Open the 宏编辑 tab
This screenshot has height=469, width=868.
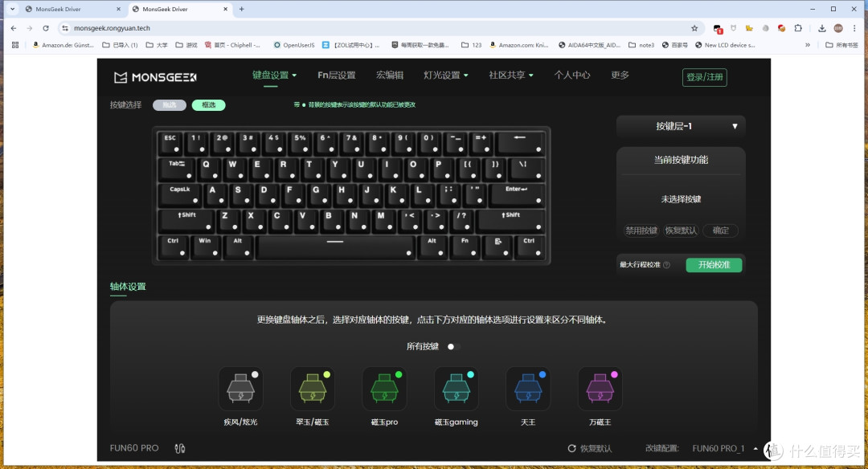click(x=390, y=75)
